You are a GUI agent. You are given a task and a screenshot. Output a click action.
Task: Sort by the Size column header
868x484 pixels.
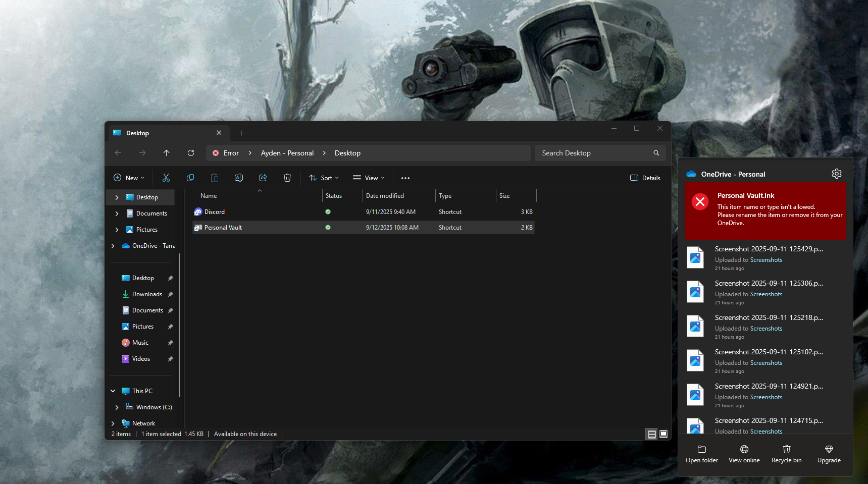[516, 196]
